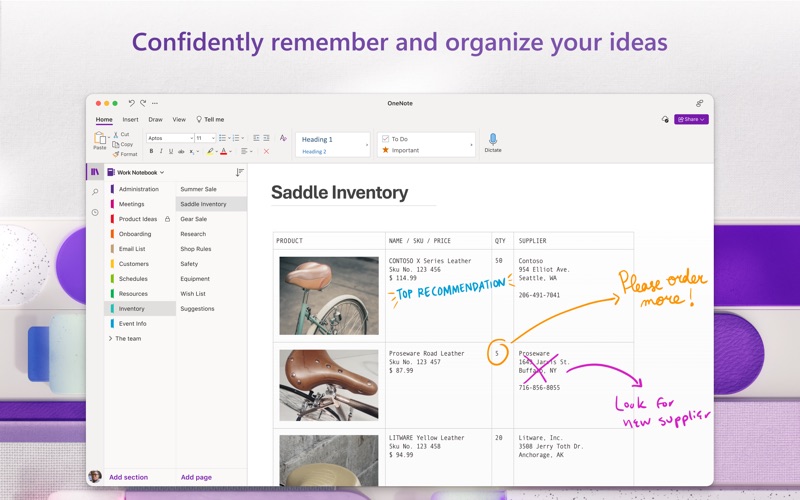Screen dimensions: 800x500
Task: Expand the tags gallery arrow
Action: click(x=471, y=145)
